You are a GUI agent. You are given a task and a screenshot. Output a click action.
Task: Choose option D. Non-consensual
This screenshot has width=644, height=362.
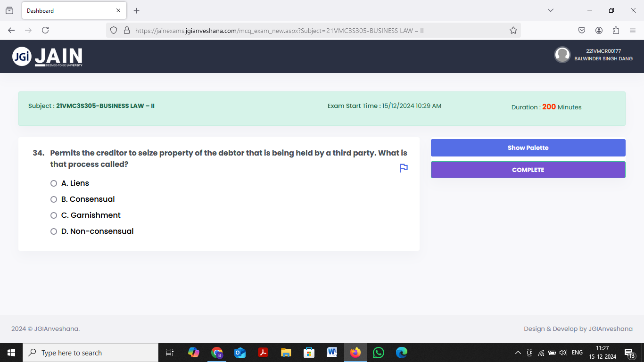(54, 231)
